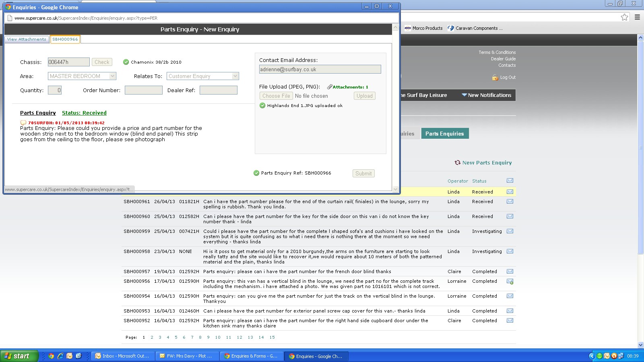The width and height of the screenshot is (644, 362).
Task: Click the Submit button
Action: coord(363,174)
